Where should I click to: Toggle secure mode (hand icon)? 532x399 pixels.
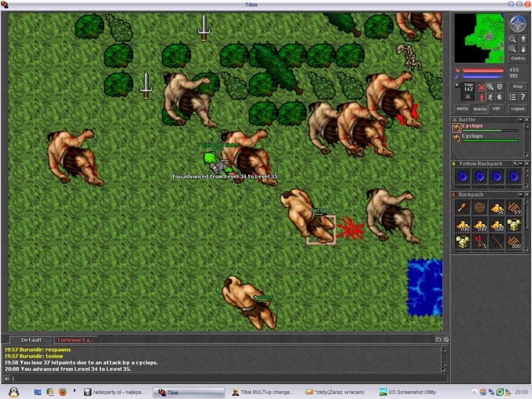[x=499, y=97]
